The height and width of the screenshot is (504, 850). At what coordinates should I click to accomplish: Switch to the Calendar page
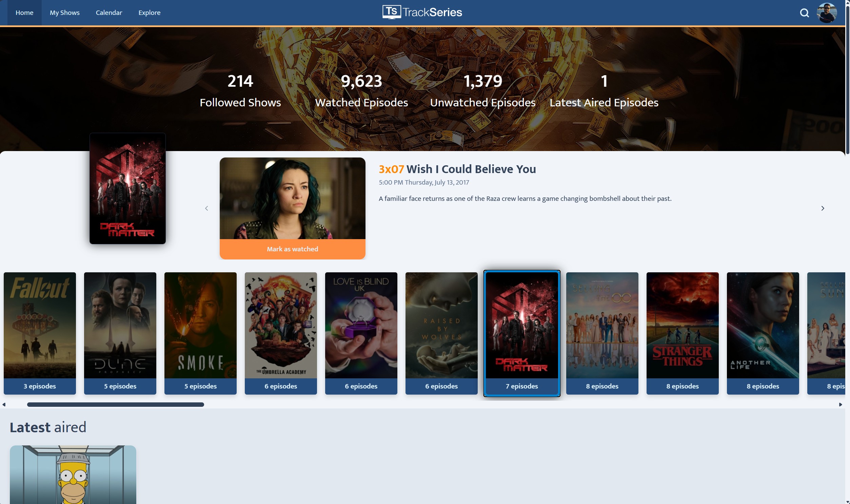point(109,13)
